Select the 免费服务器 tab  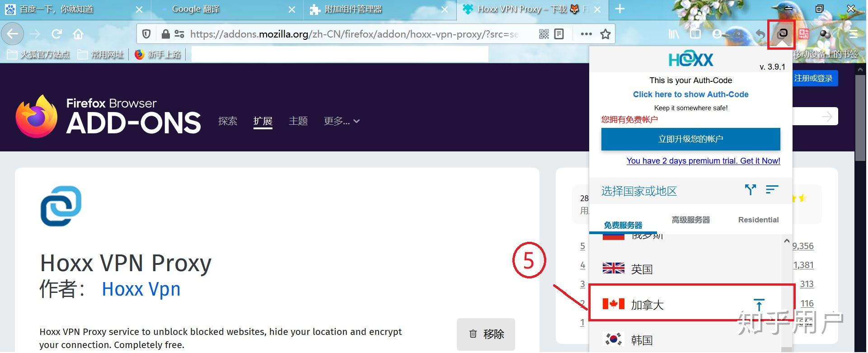point(623,225)
